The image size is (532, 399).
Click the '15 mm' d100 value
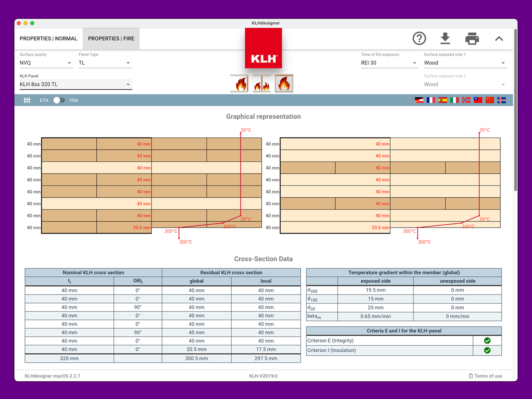[376, 299]
